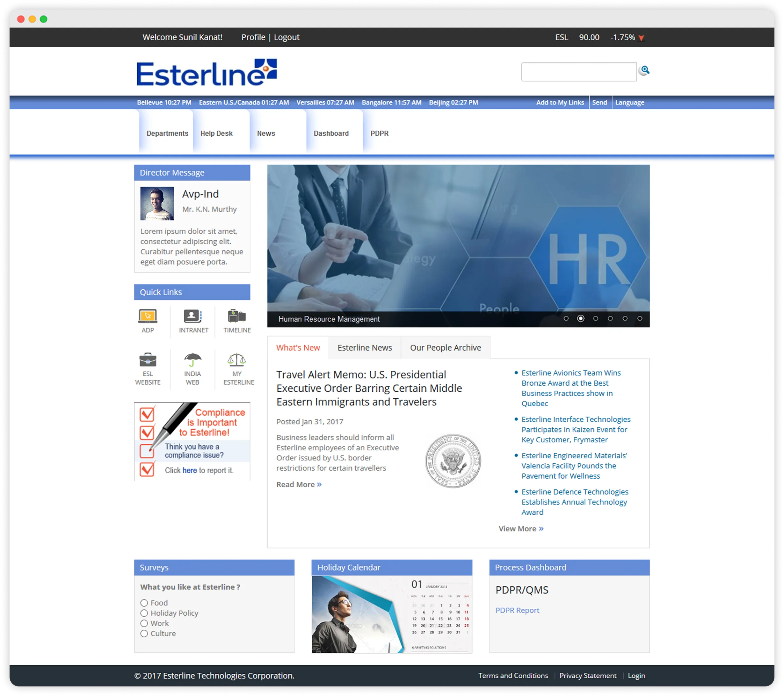784x696 pixels.
Task: Open the Departments menu
Action: coord(167,134)
